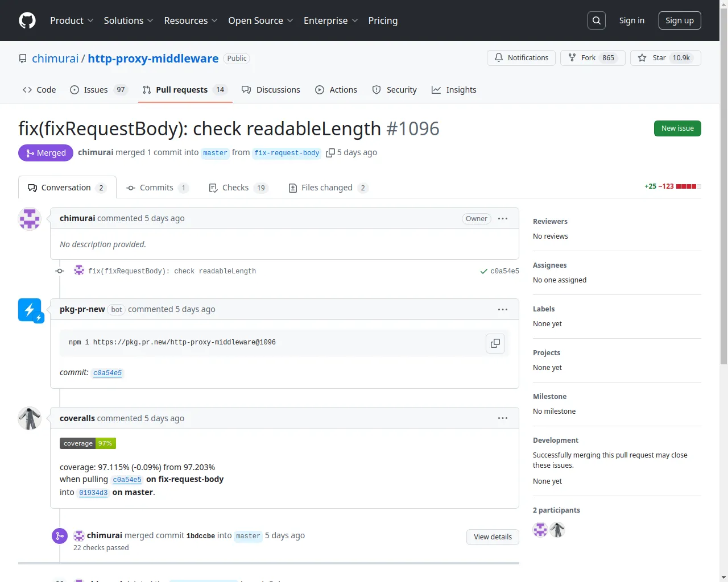Image resolution: width=728 pixels, height=582 pixels.
Task: Open the master branch link in PR header
Action: [x=215, y=153]
